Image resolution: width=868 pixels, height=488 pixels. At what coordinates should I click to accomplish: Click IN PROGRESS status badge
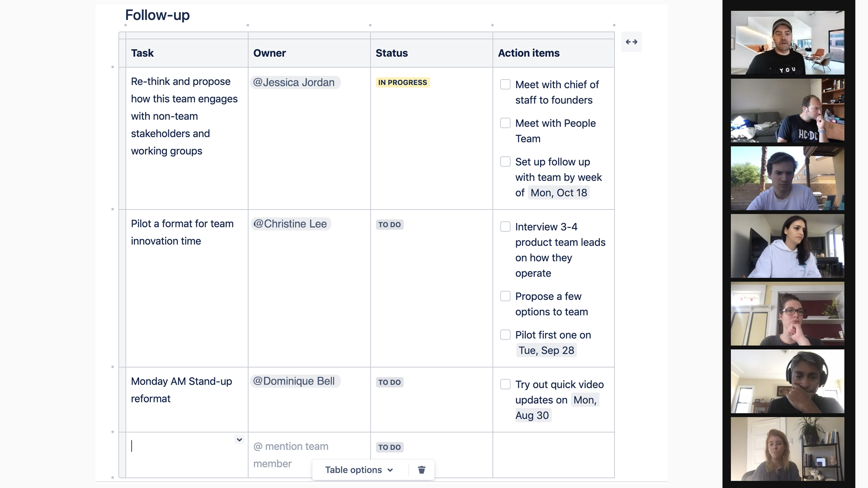click(402, 82)
